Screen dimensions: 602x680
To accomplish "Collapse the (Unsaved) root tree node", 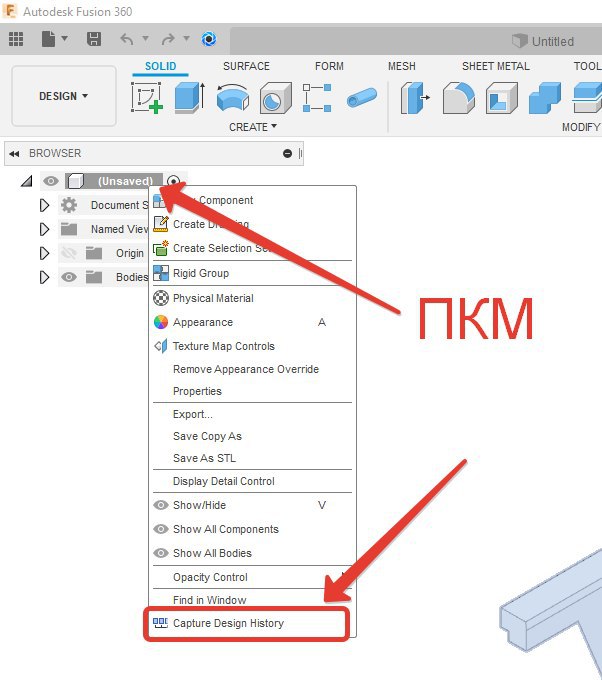I will (27, 181).
